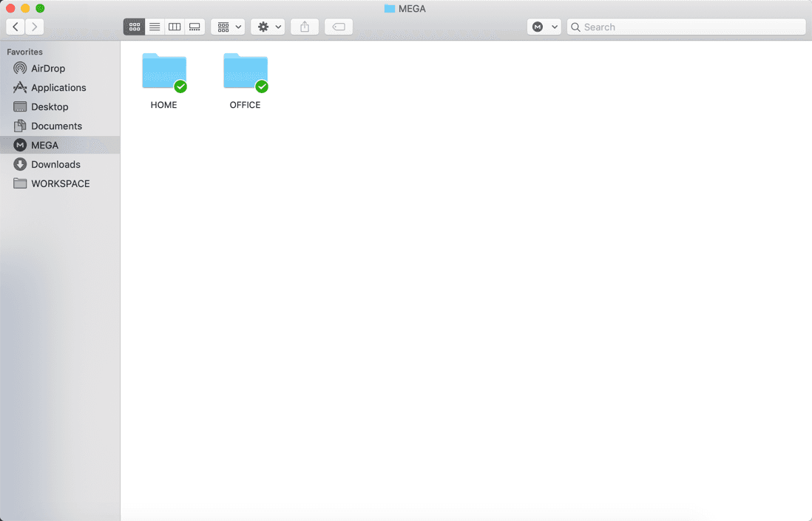This screenshot has width=812, height=521.
Task: Click the synced checkmark badge on HOME
Action: pos(180,86)
